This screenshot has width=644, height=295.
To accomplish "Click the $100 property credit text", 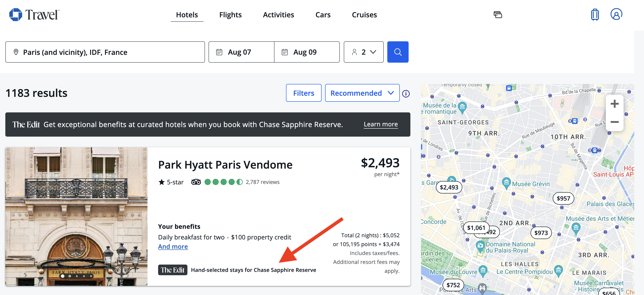I will click(261, 237).
